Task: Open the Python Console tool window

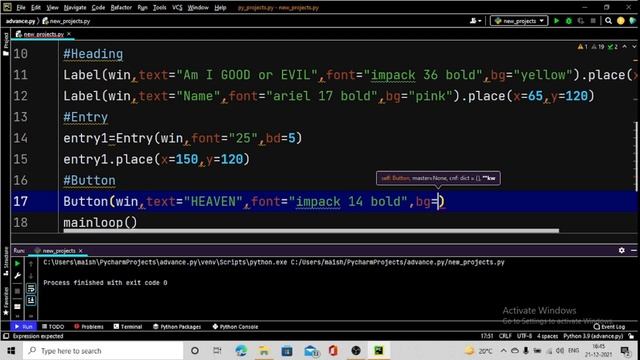Action: [235, 327]
